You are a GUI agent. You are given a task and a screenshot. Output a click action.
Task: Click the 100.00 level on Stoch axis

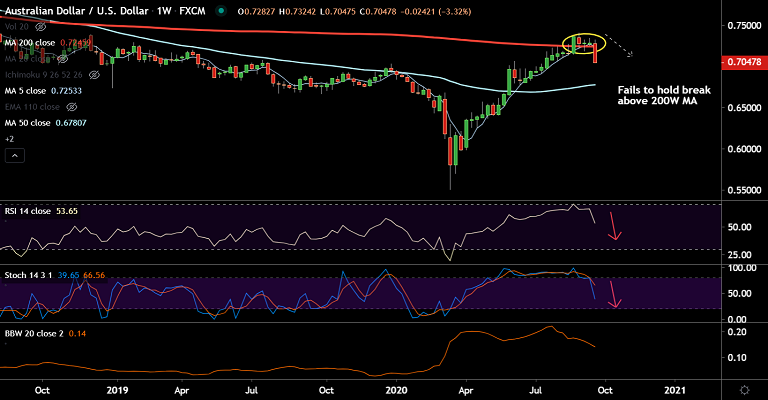click(743, 268)
